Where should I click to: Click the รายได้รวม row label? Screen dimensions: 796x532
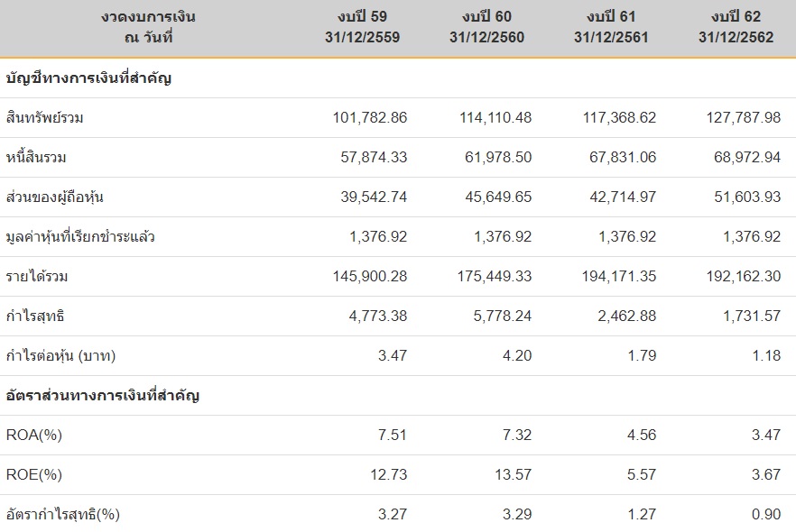(37, 277)
